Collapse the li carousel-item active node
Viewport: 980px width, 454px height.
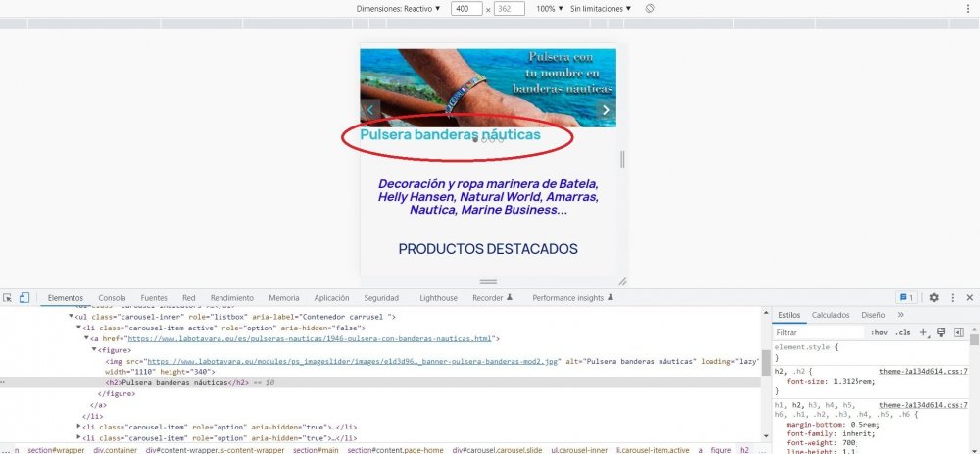click(x=78, y=328)
